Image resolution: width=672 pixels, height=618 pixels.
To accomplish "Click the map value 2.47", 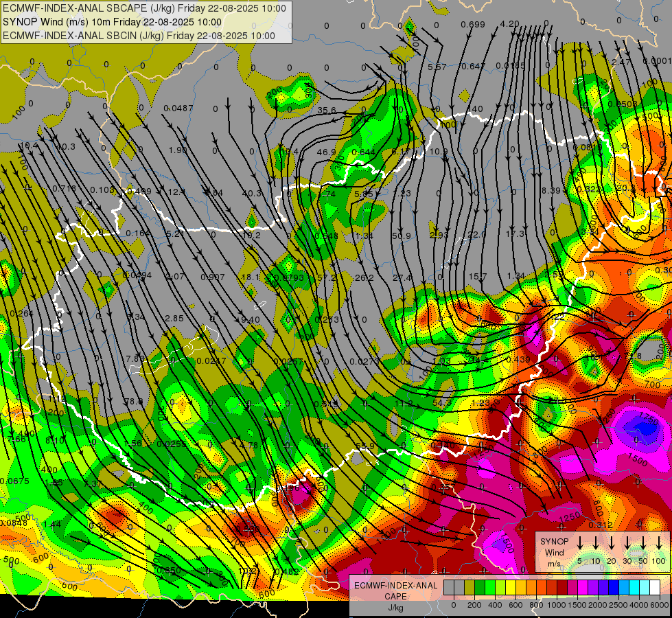I will point(621,62).
